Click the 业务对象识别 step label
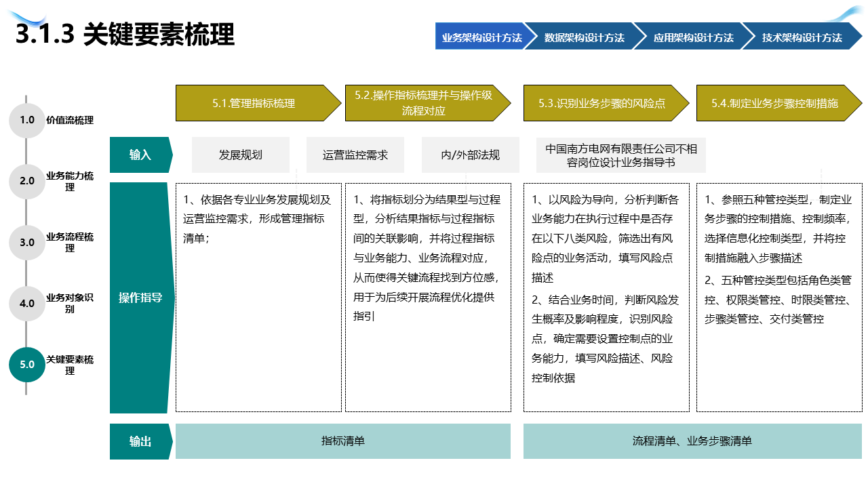 [x=70, y=303]
